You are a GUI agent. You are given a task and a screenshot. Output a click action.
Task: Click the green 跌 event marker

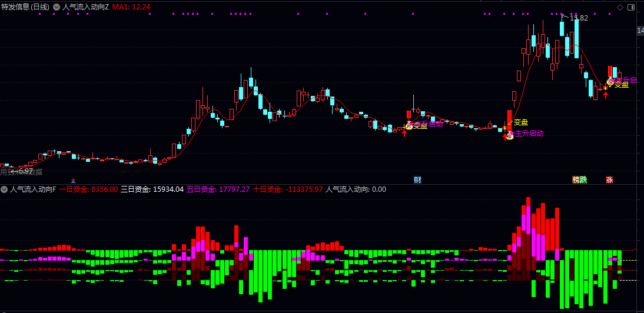tap(583, 179)
